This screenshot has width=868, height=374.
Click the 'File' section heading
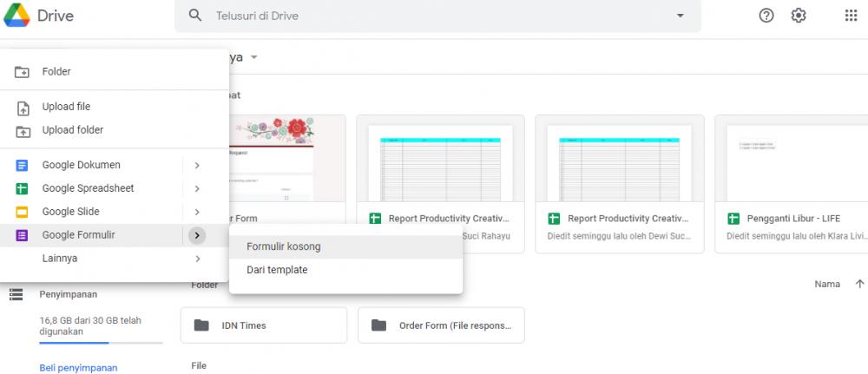pos(199,365)
